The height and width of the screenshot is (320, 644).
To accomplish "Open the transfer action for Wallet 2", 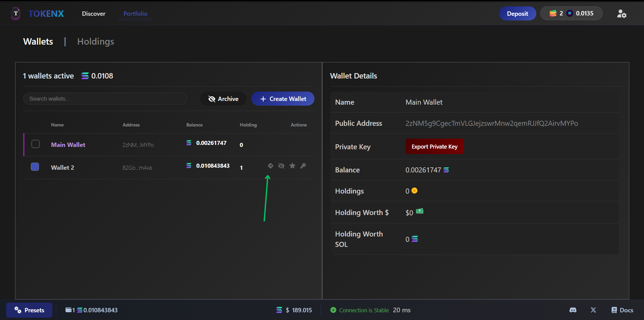I will (x=270, y=166).
